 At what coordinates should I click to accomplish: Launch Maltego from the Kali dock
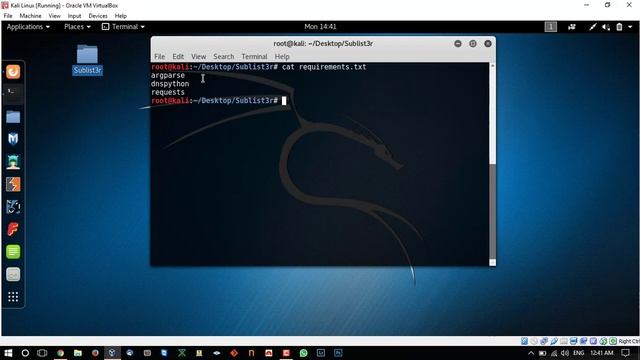coord(13,207)
